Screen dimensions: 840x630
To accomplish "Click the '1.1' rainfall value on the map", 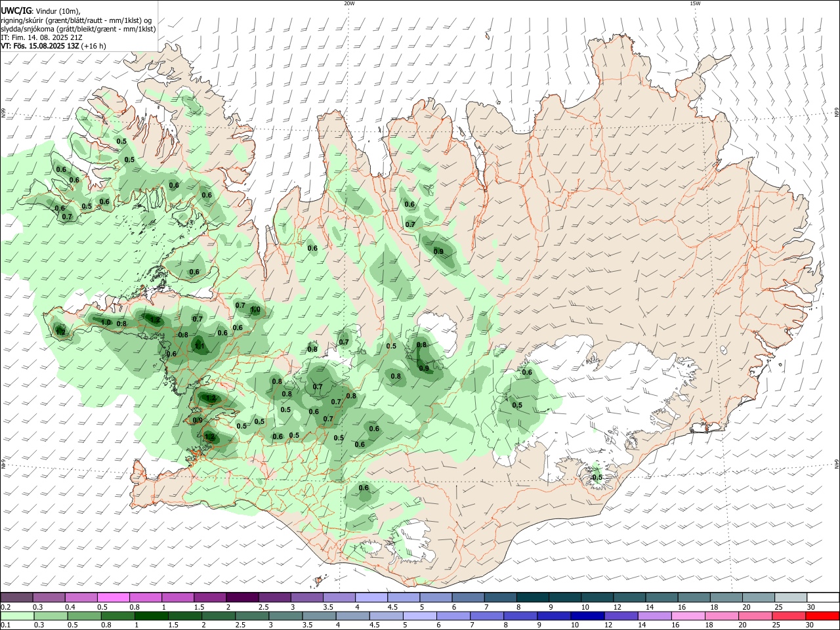I will (200, 346).
